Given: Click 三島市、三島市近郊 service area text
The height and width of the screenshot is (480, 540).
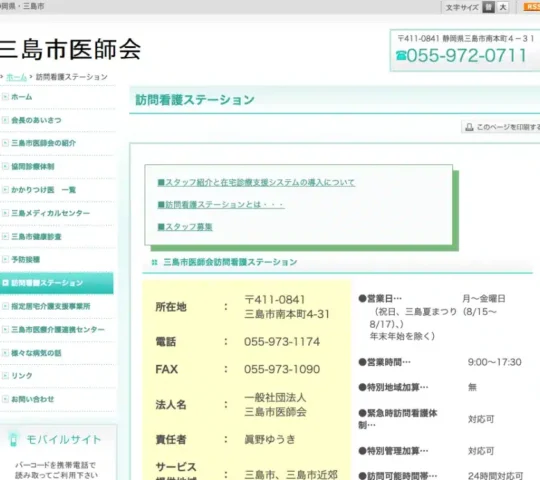Looking at the screenshot, I should (x=291, y=475).
